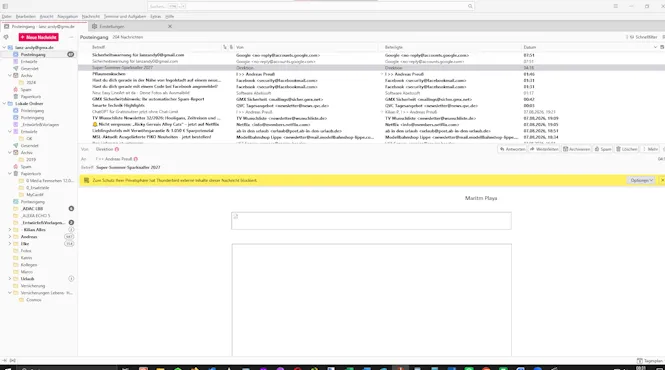Open the Mehr actions menu

tap(650, 149)
